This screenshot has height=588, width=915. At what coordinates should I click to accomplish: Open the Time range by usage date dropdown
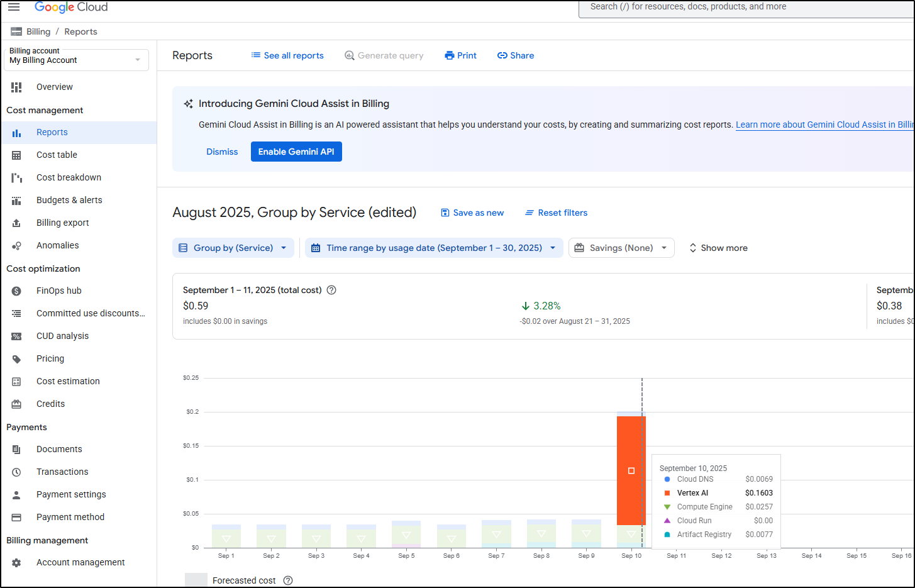pyautogui.click(x=434, y=248)
